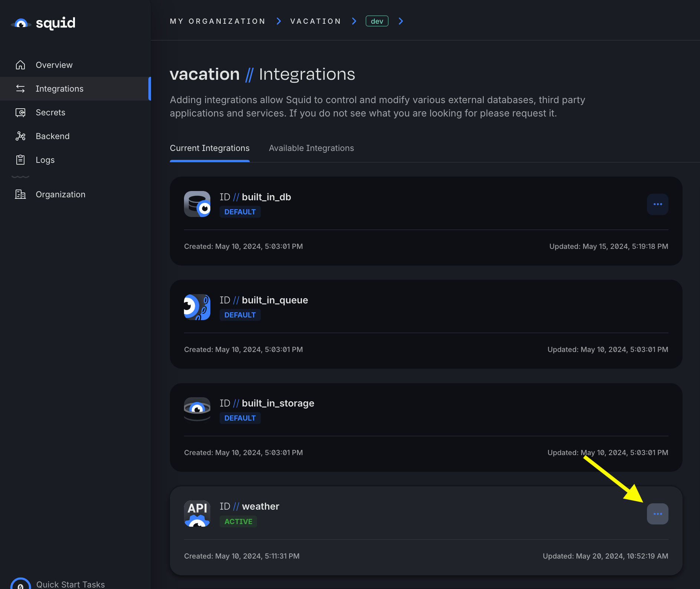Select the Current Integrations tab
The image size is (700, 589).
pyautogui.click(x=210, y=148)
